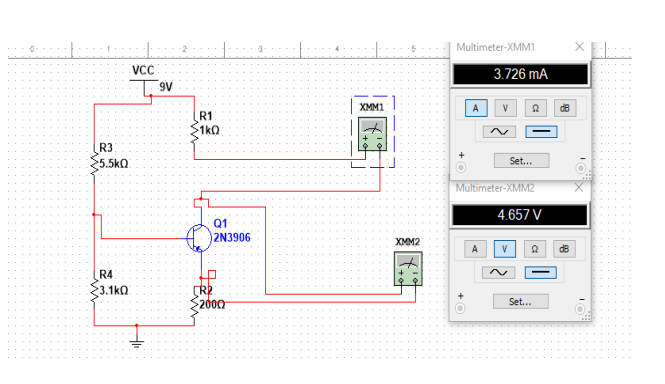Select the XMM2 label on schematic
This screenshot has width=665, height=384.
pyautogui.click(x=408, y=242)
